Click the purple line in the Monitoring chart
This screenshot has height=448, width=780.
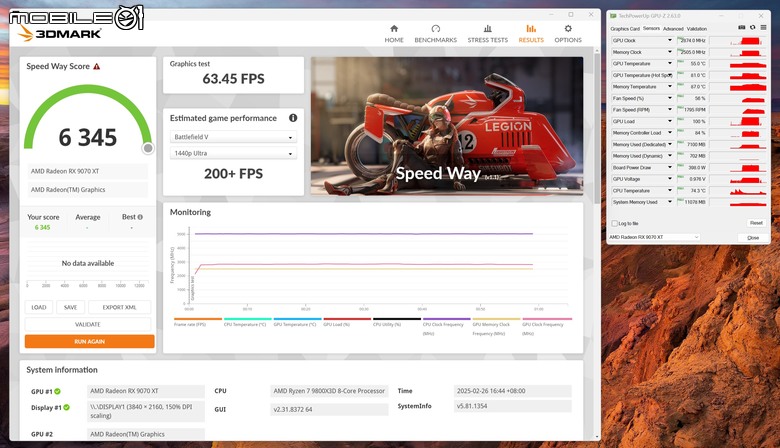363,234
